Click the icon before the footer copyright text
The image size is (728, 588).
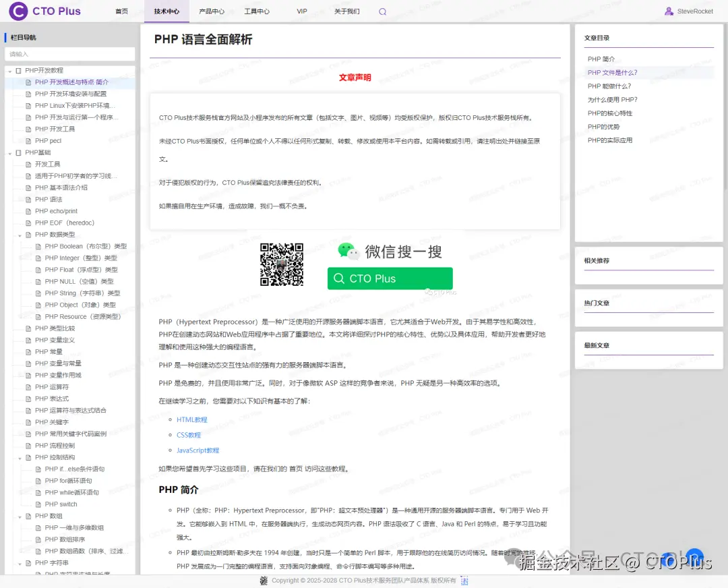(x=263, y=581)
